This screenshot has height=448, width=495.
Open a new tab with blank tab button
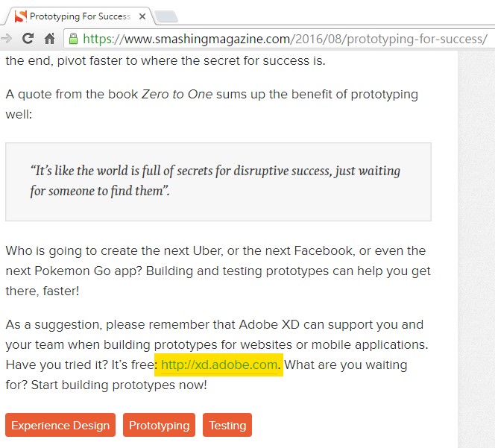coord(167,16)
